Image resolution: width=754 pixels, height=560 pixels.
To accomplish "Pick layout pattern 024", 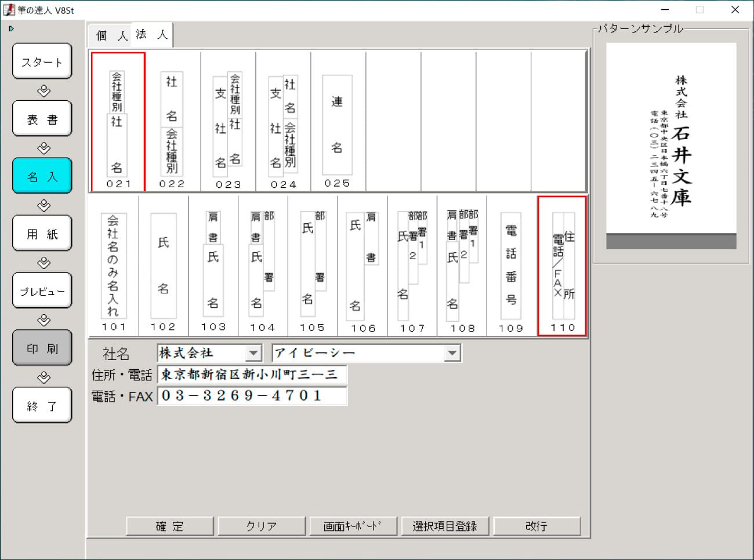I will click(x=283, y=122).
